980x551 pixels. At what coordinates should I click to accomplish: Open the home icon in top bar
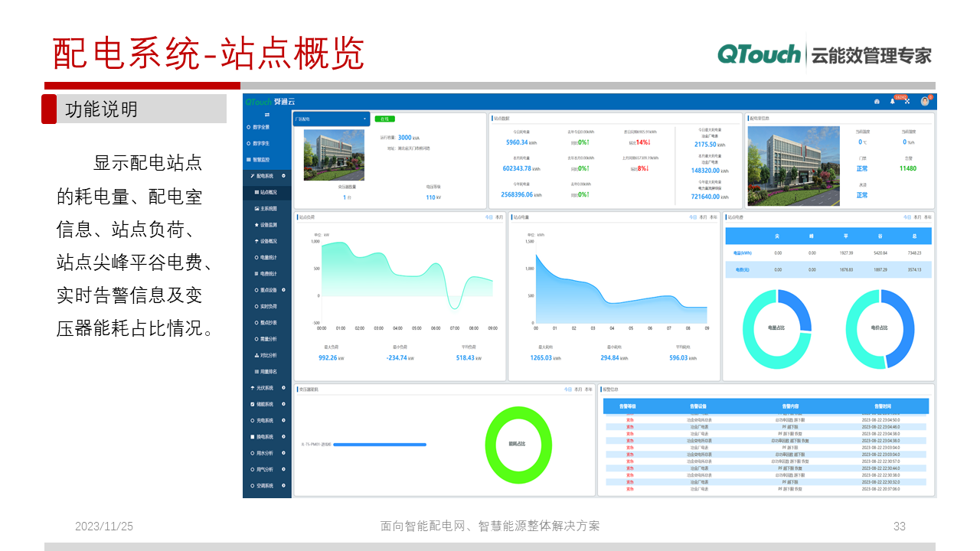[877, 101]
